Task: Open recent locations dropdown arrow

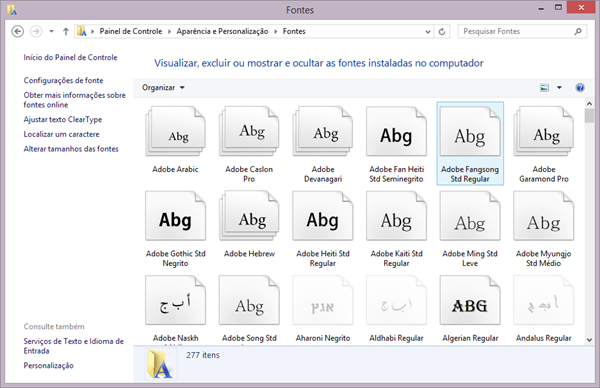Action: click(x=51, y=31)
